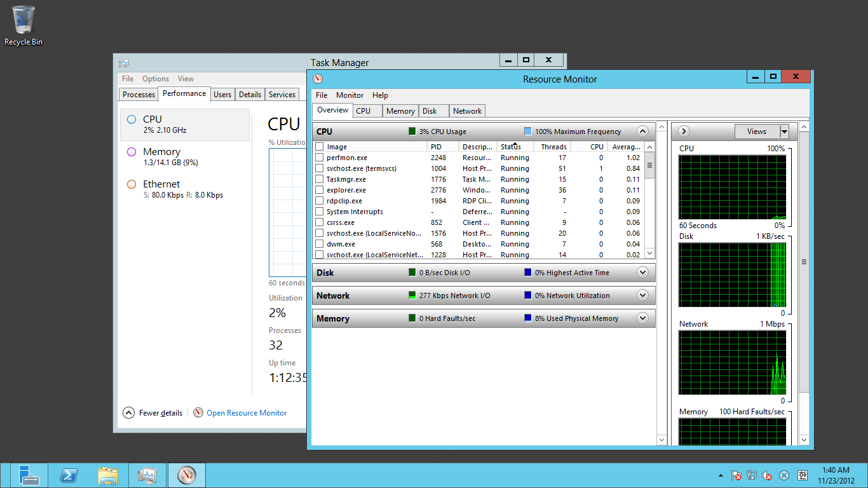Click the muted volume tray icon

pyautogui.click(x=768, y=475)
